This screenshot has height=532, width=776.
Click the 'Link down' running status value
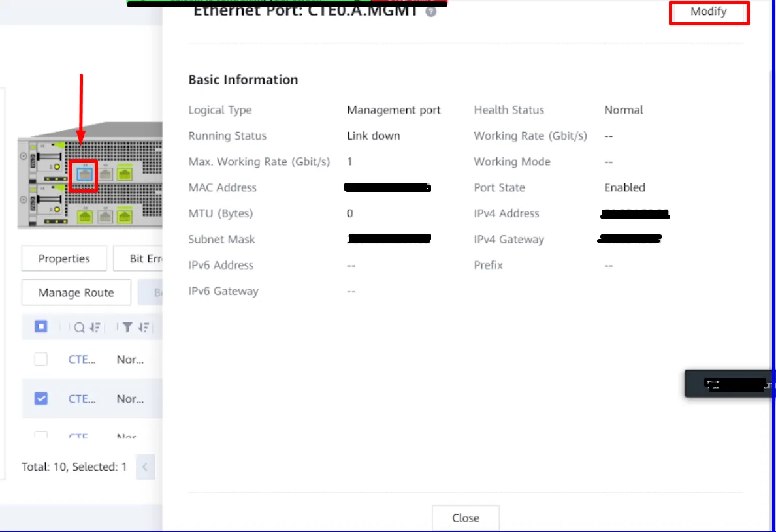(x=373, y=136)
